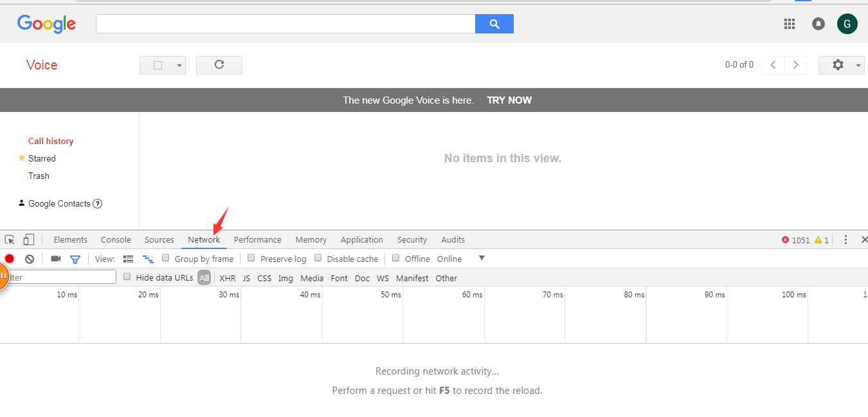This screenshot has height=417, width=868.
Task: Click TRY NOW in the banner
Action: pyautogui.click(x=509, y=100)
